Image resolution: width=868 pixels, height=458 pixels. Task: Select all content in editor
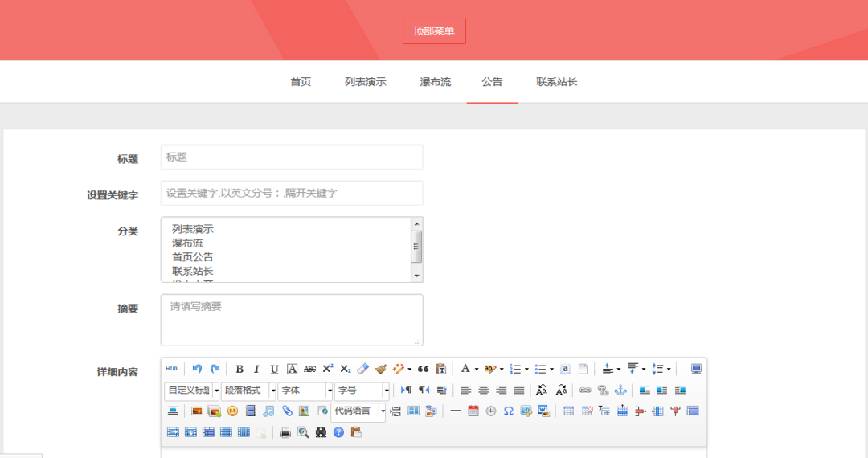(x=565, y=369)
